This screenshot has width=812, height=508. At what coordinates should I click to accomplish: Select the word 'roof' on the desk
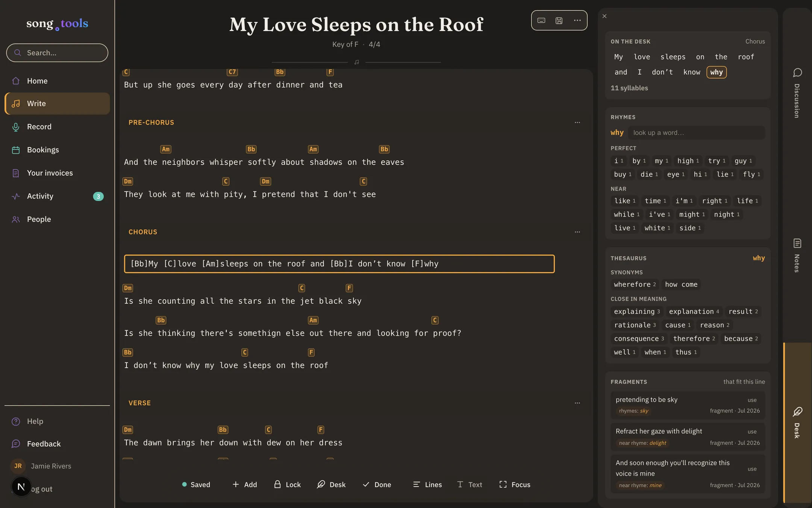[746, 57]
